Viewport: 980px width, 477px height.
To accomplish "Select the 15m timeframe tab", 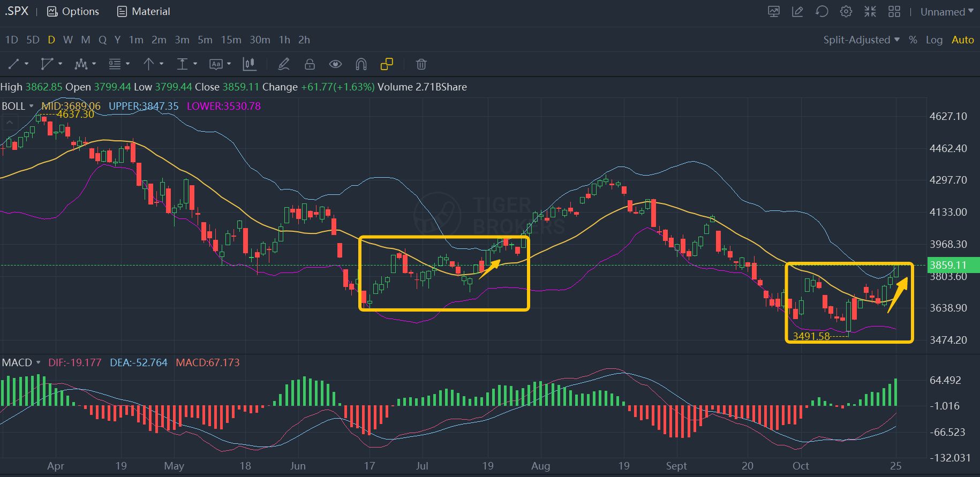I will 231,40.
